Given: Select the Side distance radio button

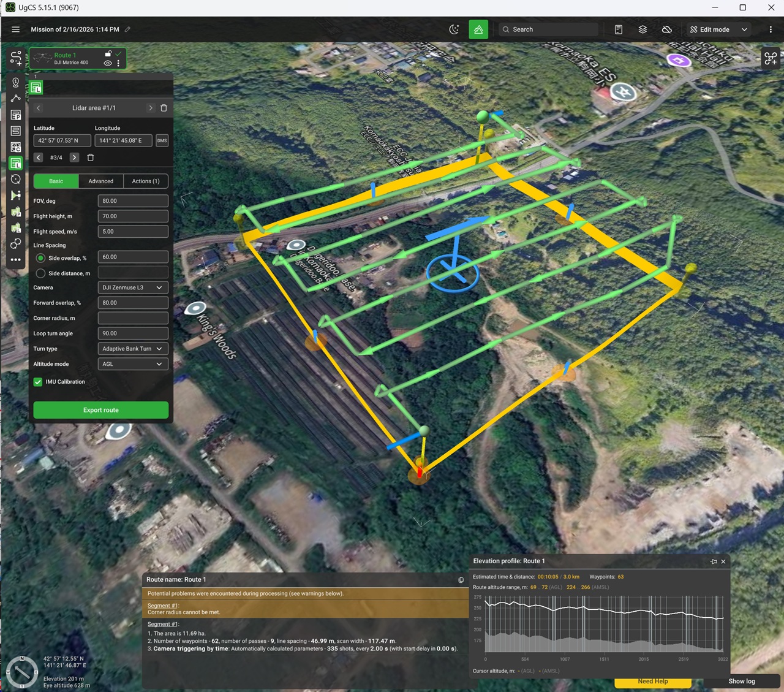Looking at the screenshot, I should coord(40,273).
